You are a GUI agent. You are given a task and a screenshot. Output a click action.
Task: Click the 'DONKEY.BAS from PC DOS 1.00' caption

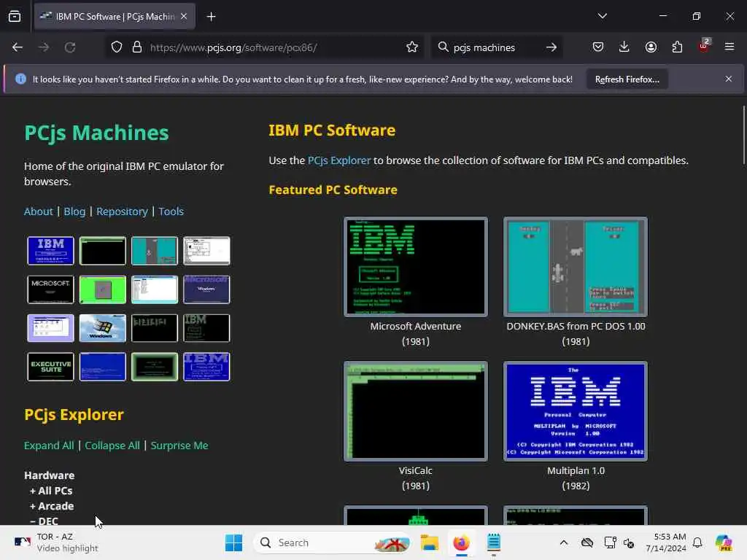pos(576,326)
